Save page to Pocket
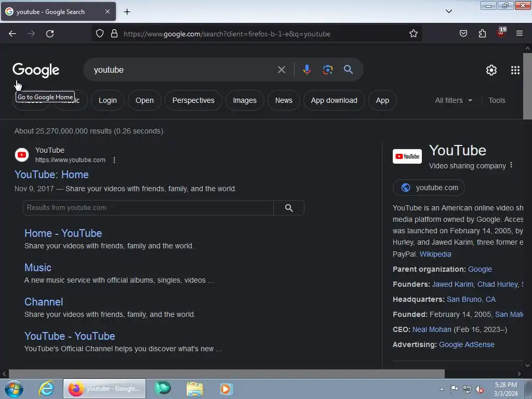Screen dimensions: 532x399 463,33
